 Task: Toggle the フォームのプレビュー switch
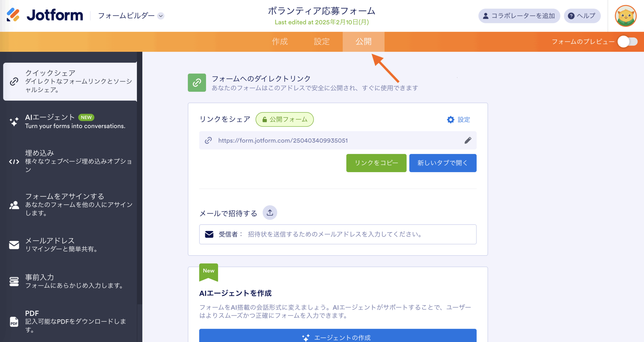click(628, 42)
